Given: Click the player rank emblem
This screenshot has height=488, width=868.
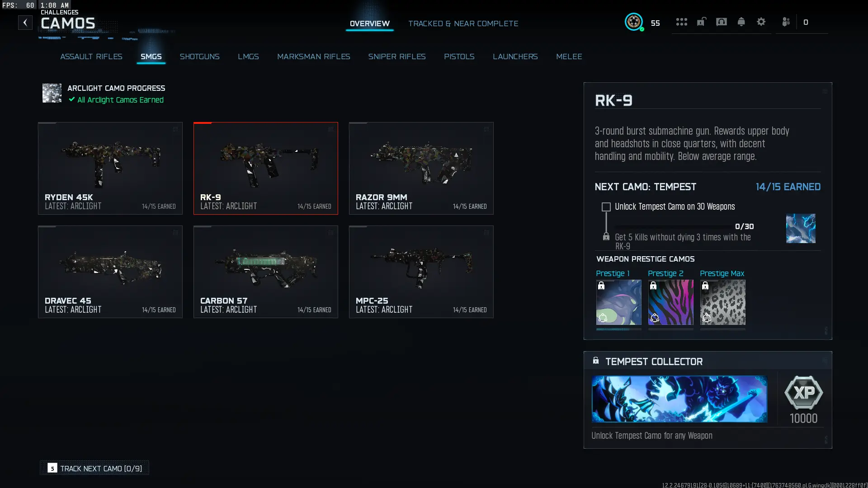Looking at the screenshot, I should [634, 22].
